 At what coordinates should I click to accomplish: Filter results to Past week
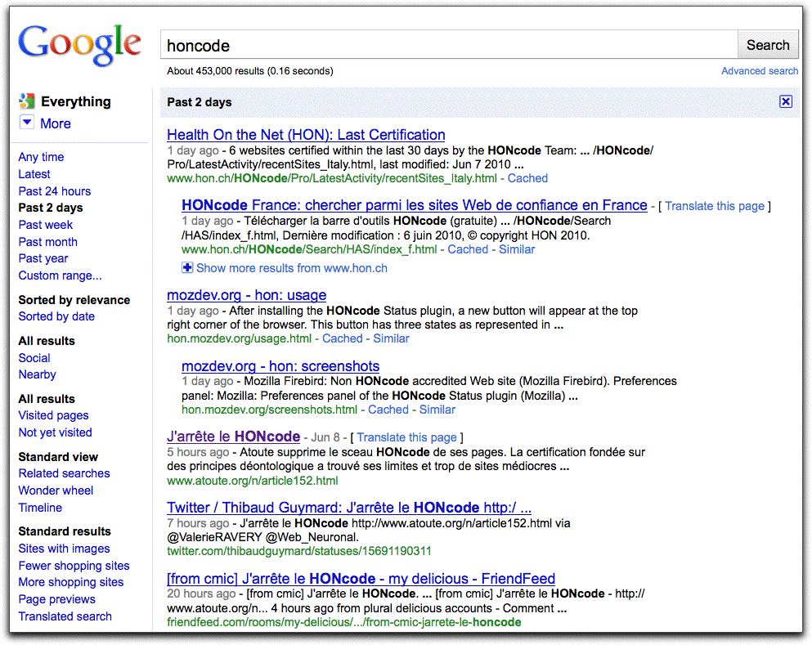(x=46, y=225)
